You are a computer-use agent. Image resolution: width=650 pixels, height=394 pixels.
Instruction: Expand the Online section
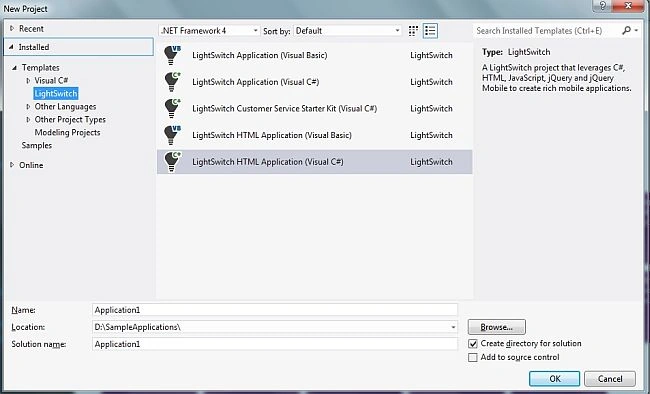12,165
